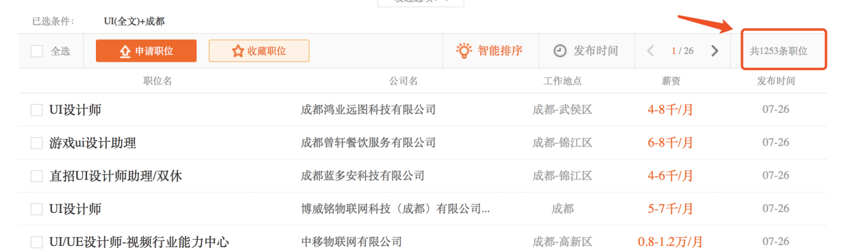This screenshot has height=252, width=868.
Task: Click the selected condition UI(全文)+成都
Action: pyautogui.click(x=134, y=21)
